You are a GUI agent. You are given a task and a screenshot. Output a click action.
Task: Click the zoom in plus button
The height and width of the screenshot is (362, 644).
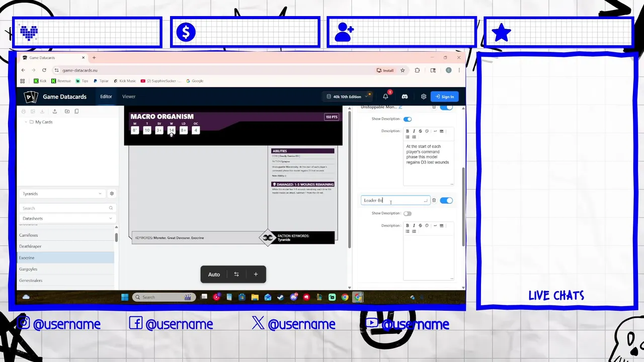(x=256, y=274)
